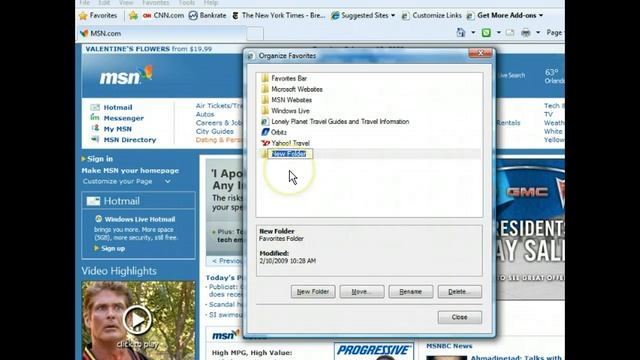Open a new blank tab
This screenshot has height=360, width=640.
(x=255, y=34)
